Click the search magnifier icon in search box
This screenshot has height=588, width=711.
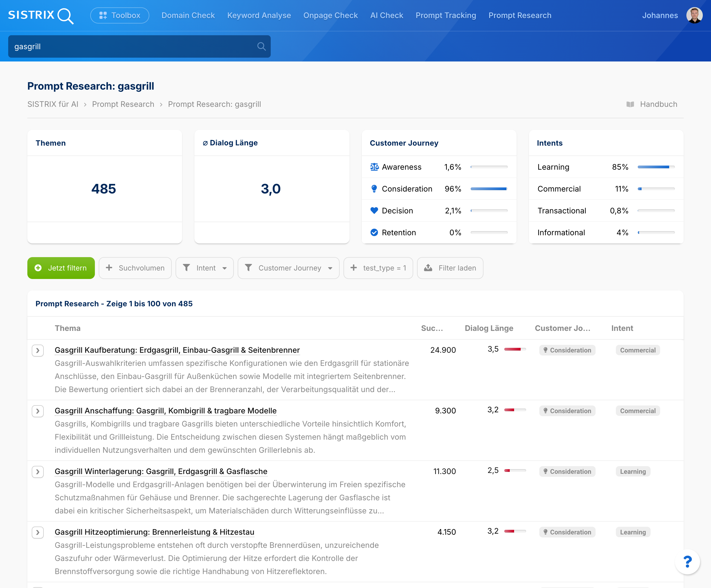click(261, 46)
